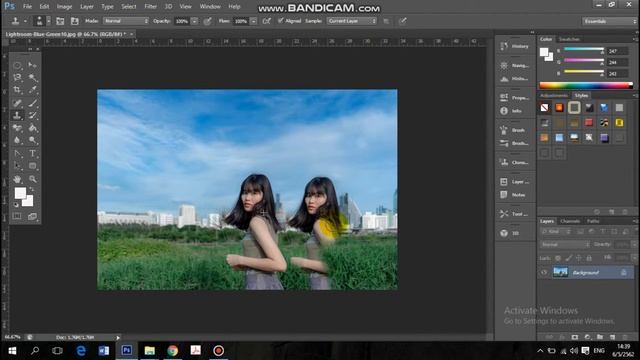
Task: Click the Background layer thumbnail
Action: coord(560,272)
